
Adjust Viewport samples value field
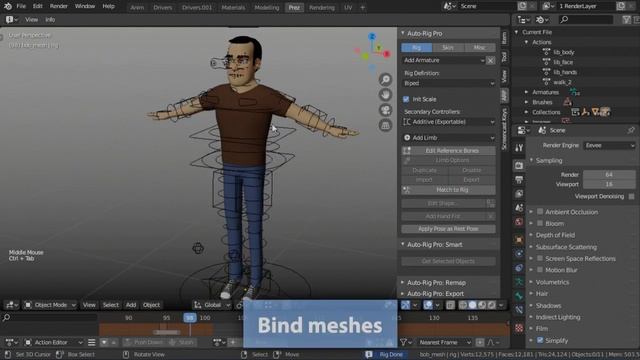[x=609, y=184]
